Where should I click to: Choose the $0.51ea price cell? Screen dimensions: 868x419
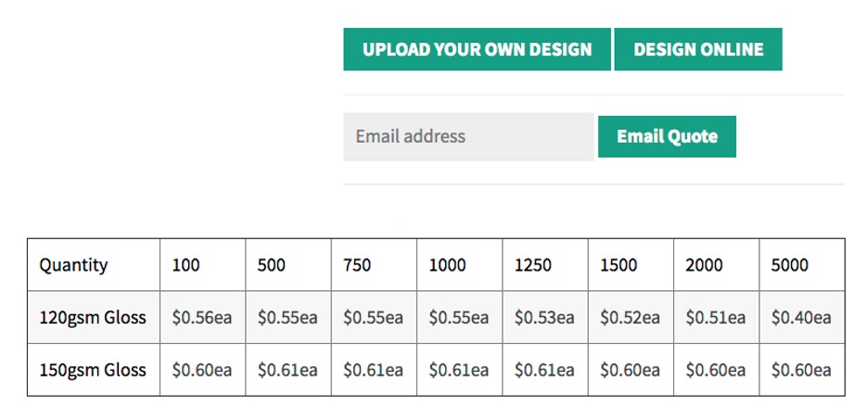(x=715, y=317)
